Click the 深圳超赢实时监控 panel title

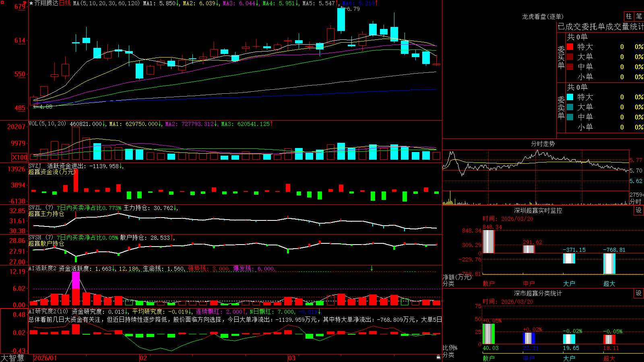[538, 210]
